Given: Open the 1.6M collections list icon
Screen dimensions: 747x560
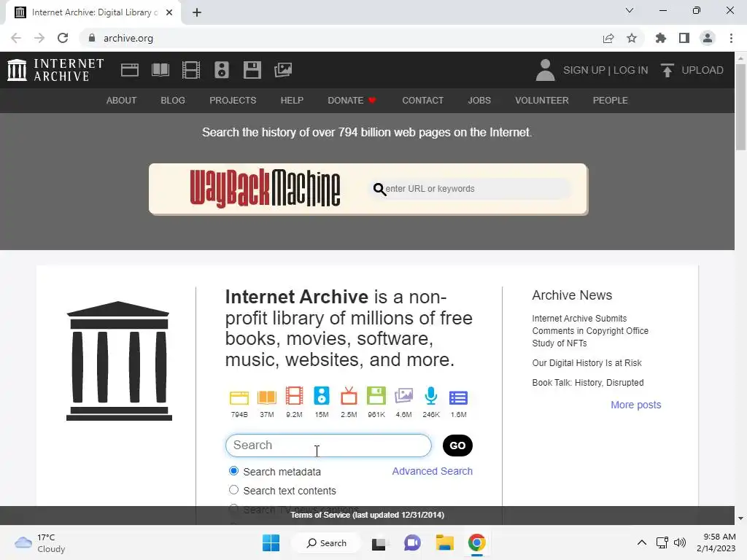Looking at the screenshot, I should (x=458, y=397).
